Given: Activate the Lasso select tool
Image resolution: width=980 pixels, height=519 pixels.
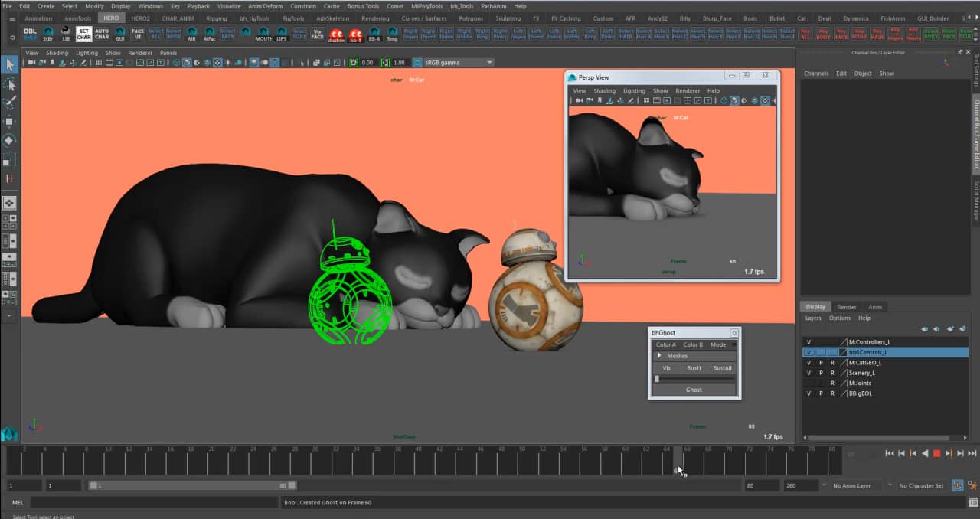Looking at the screenshot, I should [10, 84].
